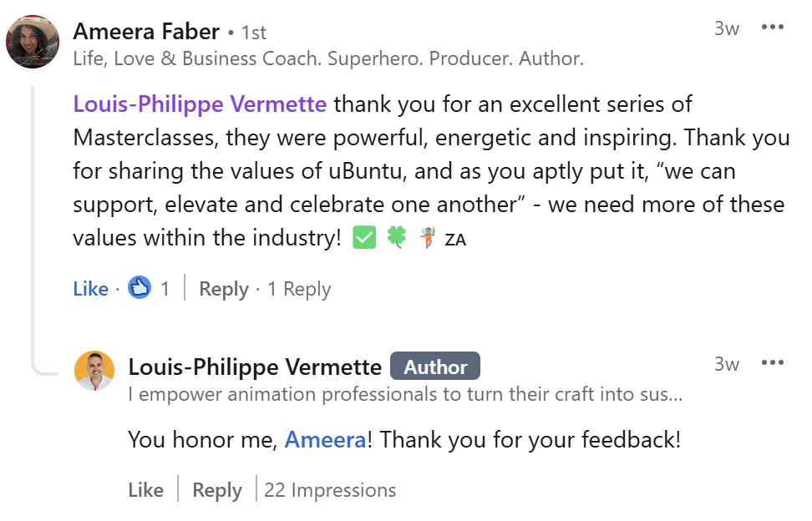Click the four-leaf clover emoji

pyautogui.click(x=396, y=238)
